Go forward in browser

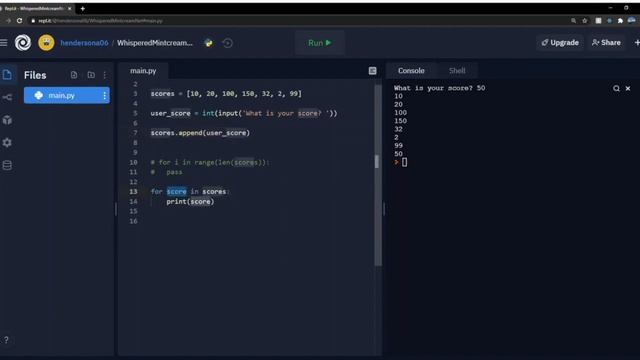(8, 20)
